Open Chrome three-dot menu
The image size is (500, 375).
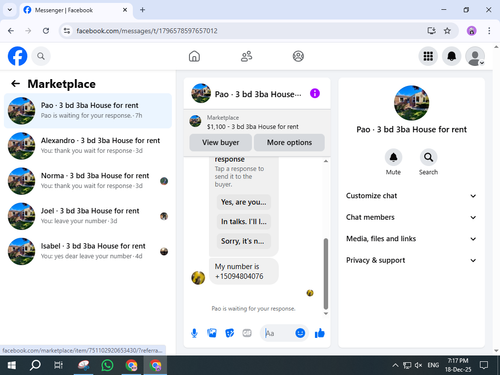point(489,31)
